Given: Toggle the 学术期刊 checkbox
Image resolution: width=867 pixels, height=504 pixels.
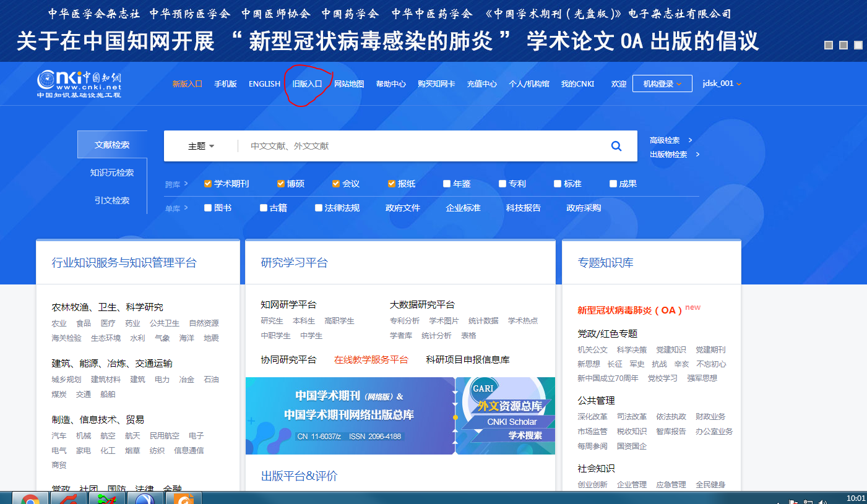Looking at the screenshot, I should [x=208, y=184].
